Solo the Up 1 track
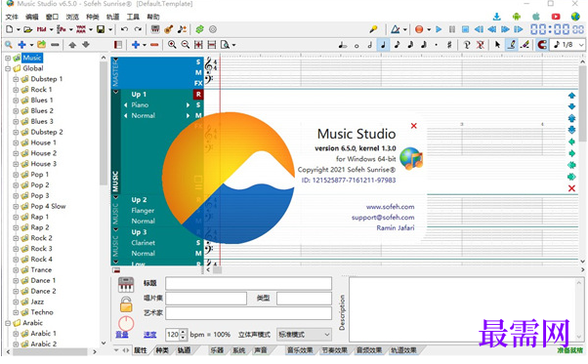This screenshot has height=364, width=588. tap(198, 104)
